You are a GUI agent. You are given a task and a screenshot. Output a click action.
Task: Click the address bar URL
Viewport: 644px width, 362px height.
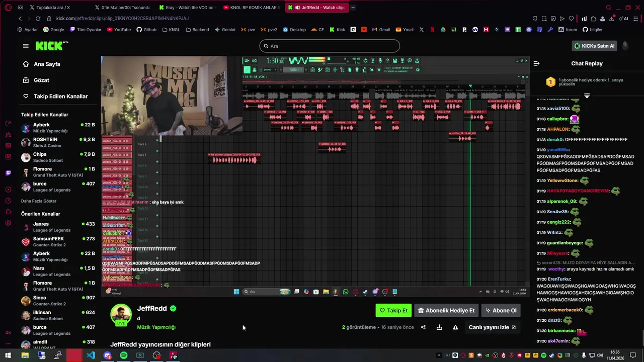pos(122,19)
